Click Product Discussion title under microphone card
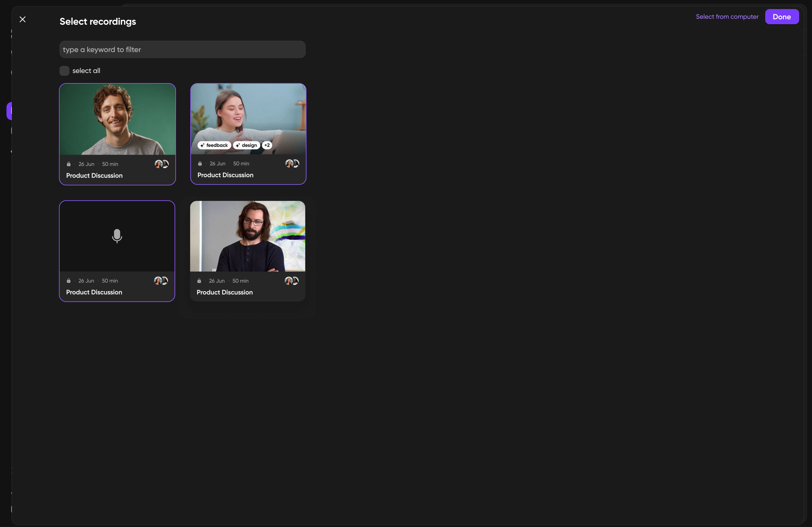The height and width of the screenshot is (527, 812). [x=94, y=292]
